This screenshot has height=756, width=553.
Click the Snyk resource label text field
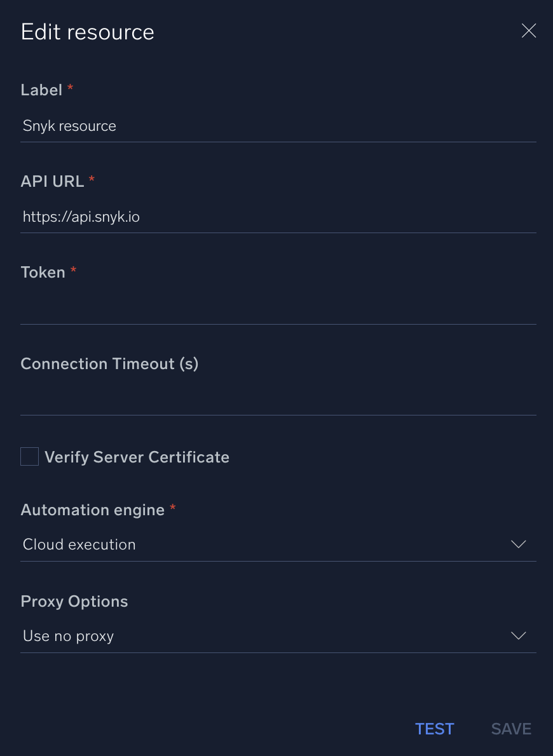coord(69,126)
